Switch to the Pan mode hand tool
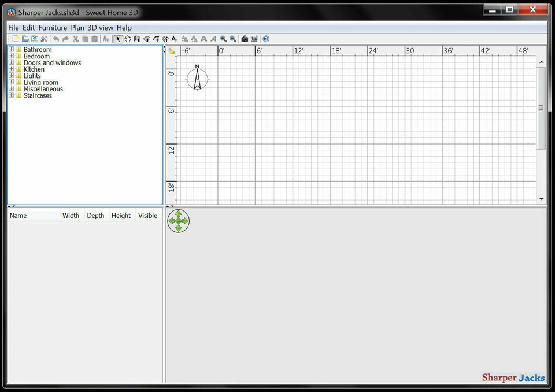This screenshot has height=392, width=555. (x=127, y=39)
